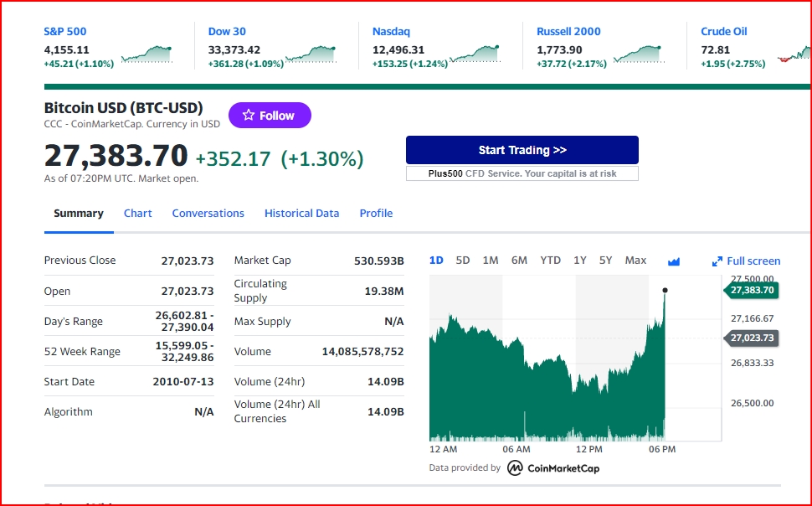Click the Volume (24hr) All Currencies label
The image size is (812, 506).
point(277,411)
